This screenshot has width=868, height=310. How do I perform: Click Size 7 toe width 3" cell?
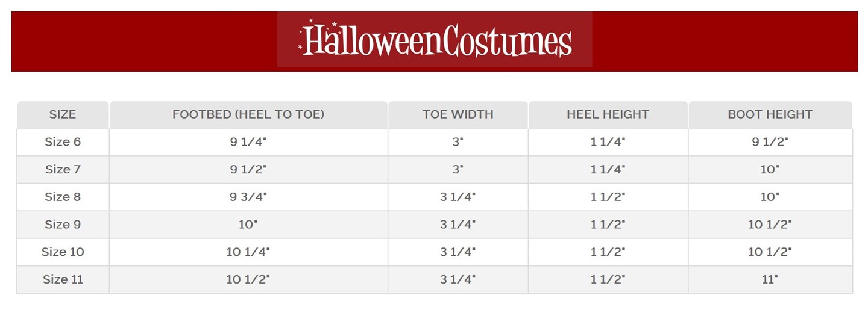(x=458, y=170)
